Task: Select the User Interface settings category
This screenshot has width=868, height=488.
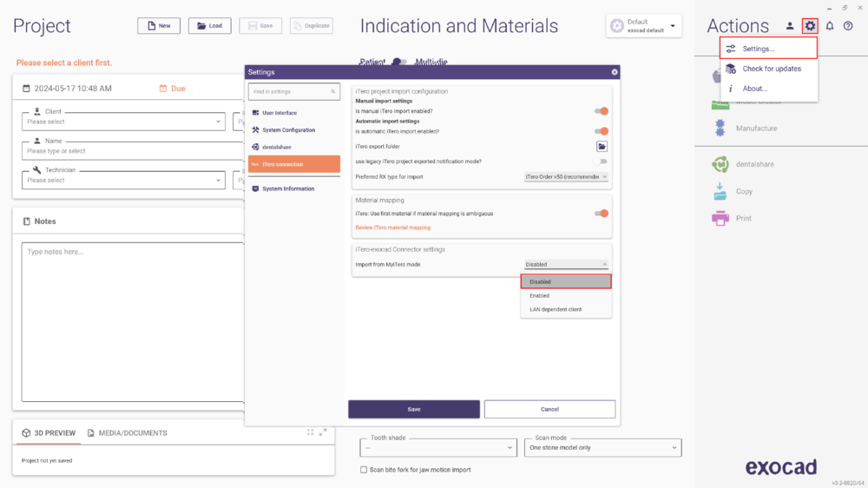Action: pyautogui.click(x=294, y=112)
